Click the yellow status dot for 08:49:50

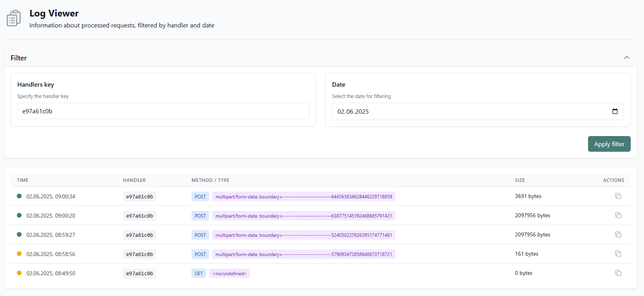[x=19, y=273]
